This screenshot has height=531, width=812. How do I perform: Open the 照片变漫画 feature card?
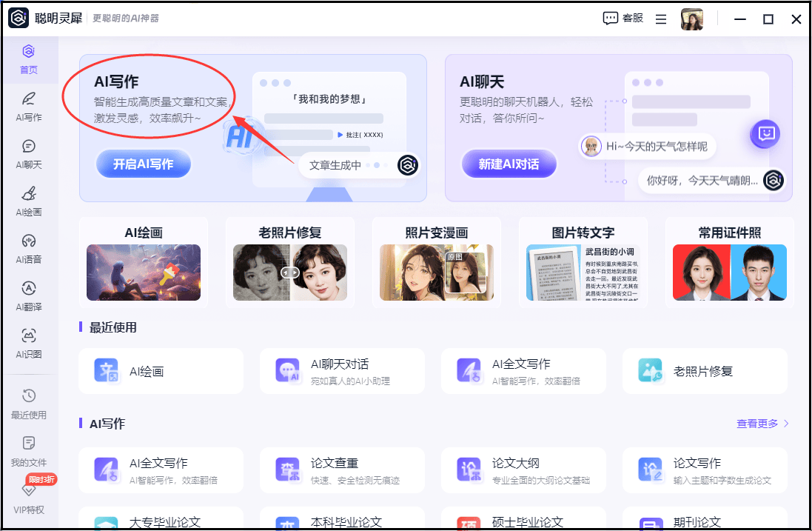pyautogui.click(x=437, y=263)
